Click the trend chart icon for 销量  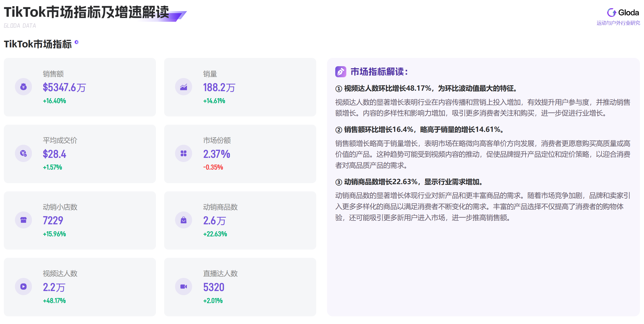(183, 87)
